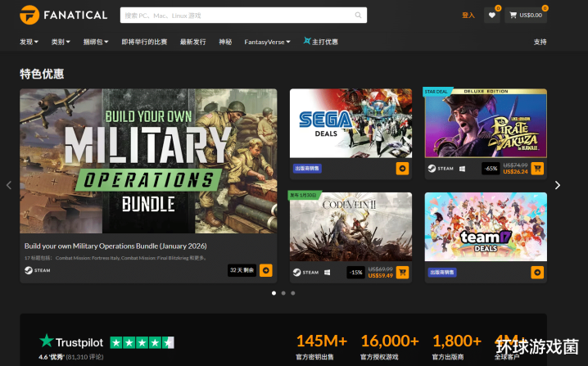
Task: Open the shopping cart showing US$0.00
Action: [x=525, y=15]
